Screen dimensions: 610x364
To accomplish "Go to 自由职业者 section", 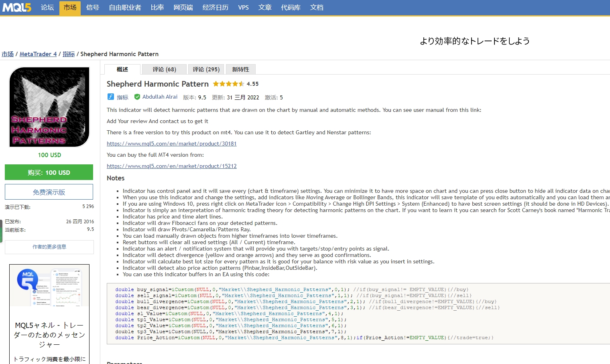I will 125,8.
